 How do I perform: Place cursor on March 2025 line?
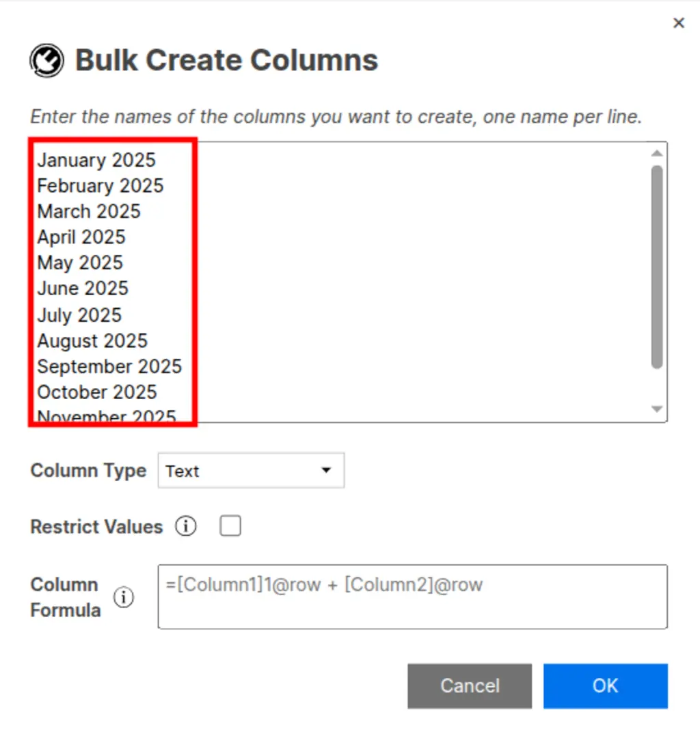(x=89, y=211)
